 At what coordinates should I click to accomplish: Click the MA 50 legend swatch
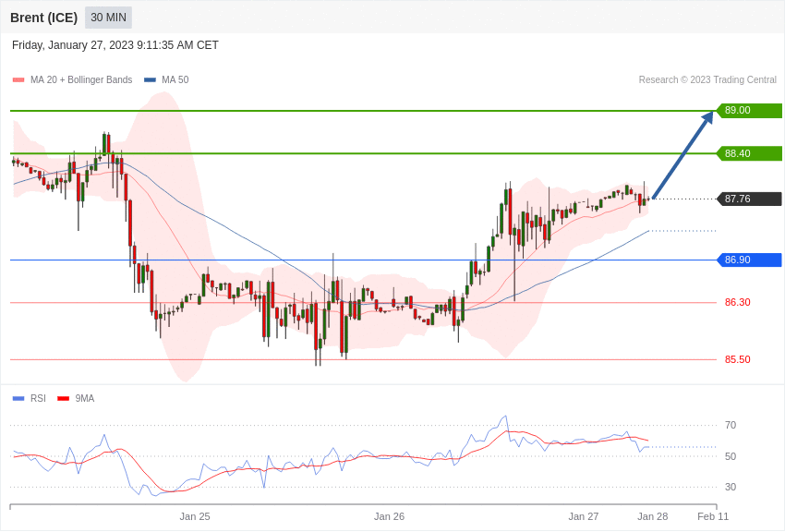[150, 79]
